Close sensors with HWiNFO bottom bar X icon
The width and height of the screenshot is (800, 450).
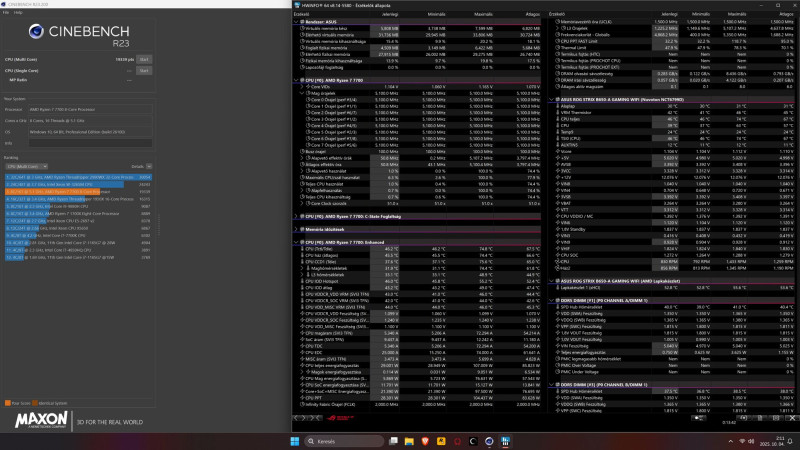[792, 418]
